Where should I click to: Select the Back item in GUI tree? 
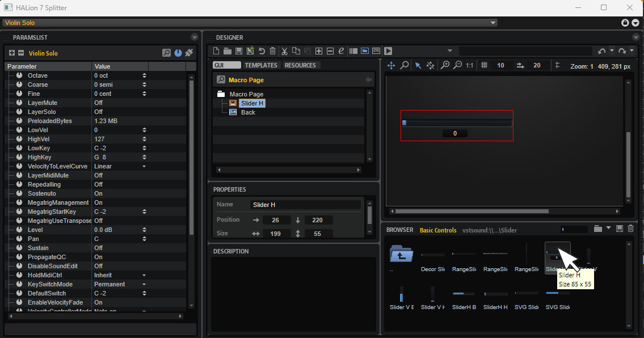click(248, 112)
